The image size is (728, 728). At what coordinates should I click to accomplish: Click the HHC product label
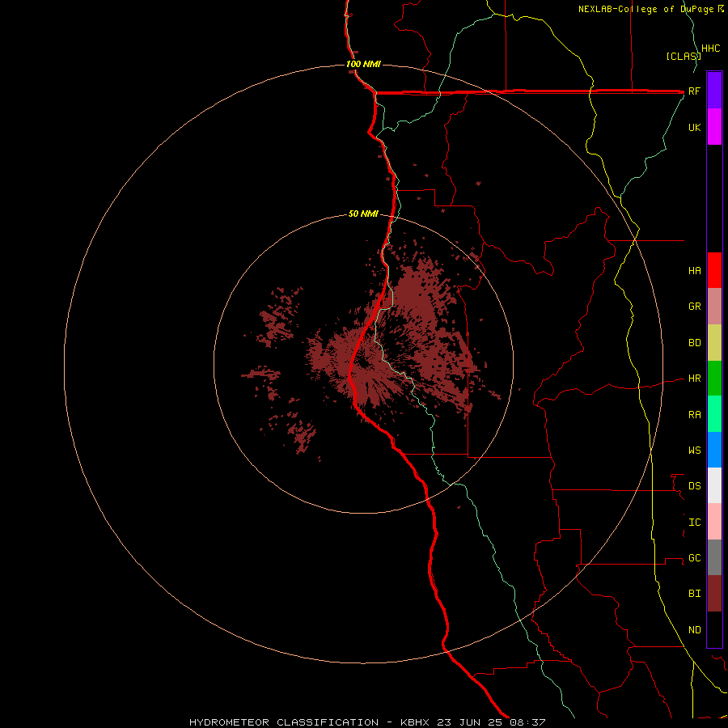pyautogui.click(x=711, y=49)
